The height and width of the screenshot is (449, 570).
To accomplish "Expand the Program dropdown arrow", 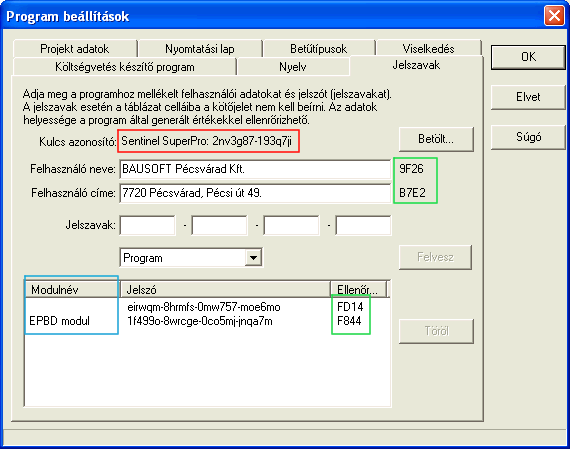I will [253, 258].
